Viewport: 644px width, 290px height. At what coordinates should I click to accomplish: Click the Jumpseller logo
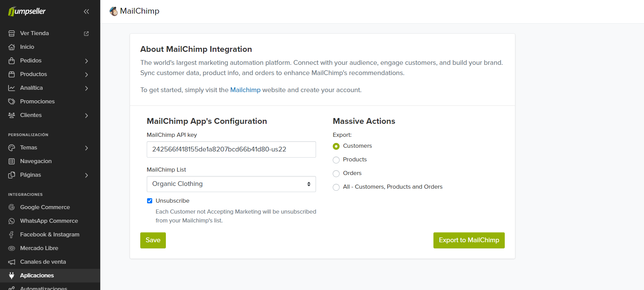[27, 11]
